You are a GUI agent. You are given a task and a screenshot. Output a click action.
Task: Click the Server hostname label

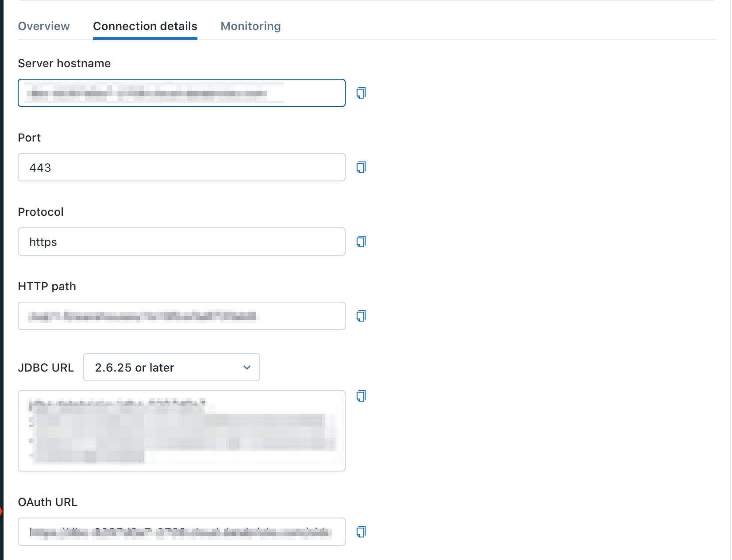tap(64, 63)
